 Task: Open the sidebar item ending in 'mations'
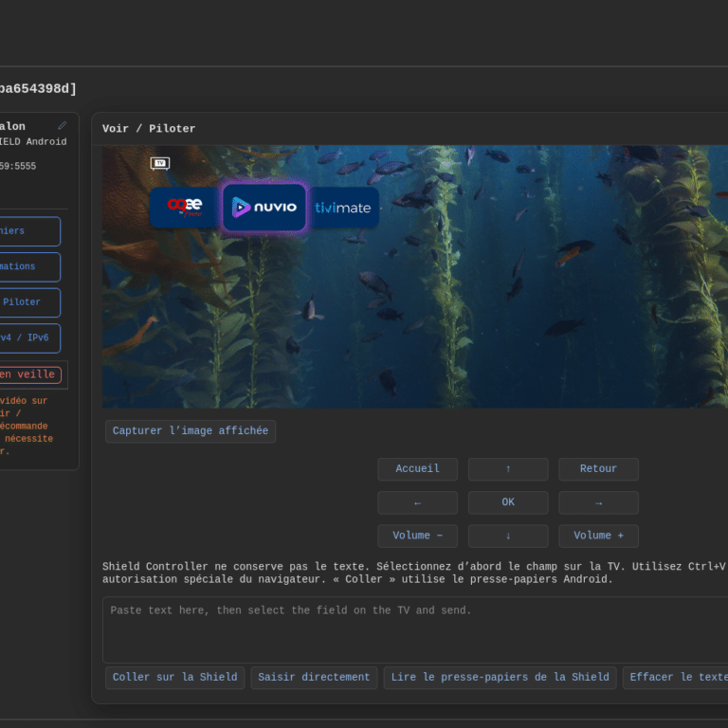[29, 267]
